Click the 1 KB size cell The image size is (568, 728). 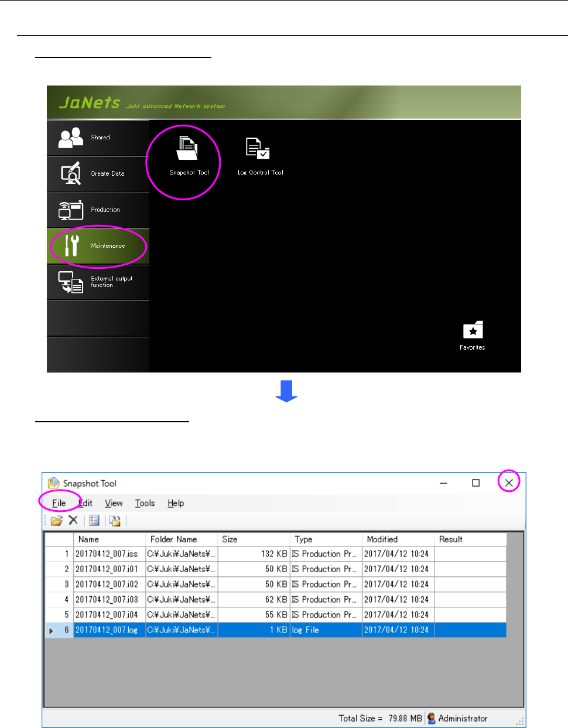point(254,630)
